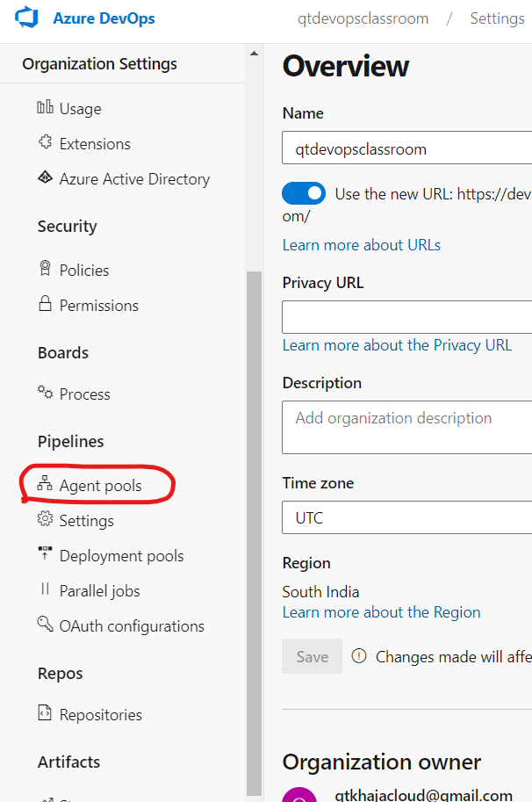Click the Extensions puzzle icon
The image size is (532, 802).
(45, 141)
